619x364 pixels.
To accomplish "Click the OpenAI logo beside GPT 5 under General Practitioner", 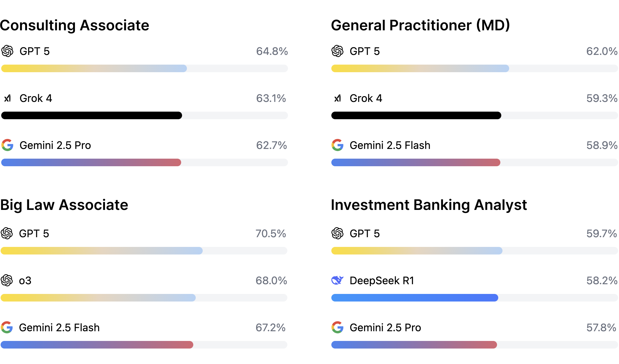I will pos(337,51).
